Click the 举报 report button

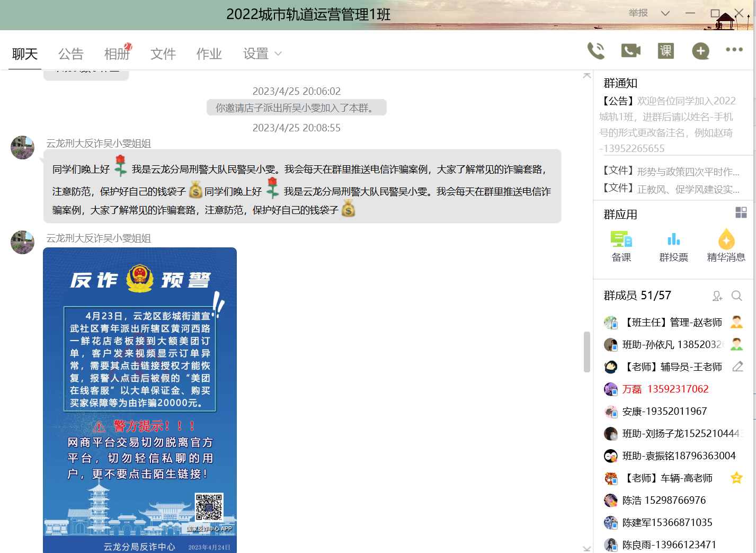tap(638, 13)
